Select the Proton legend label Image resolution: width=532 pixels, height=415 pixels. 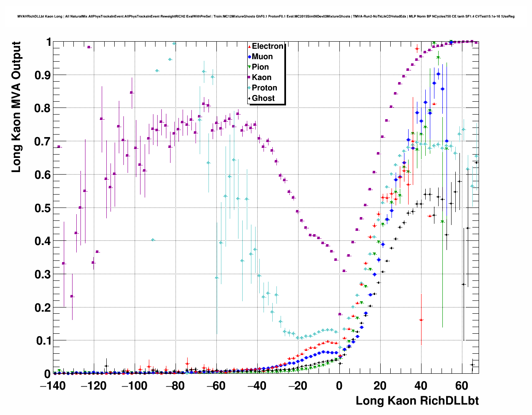(264, 88)
